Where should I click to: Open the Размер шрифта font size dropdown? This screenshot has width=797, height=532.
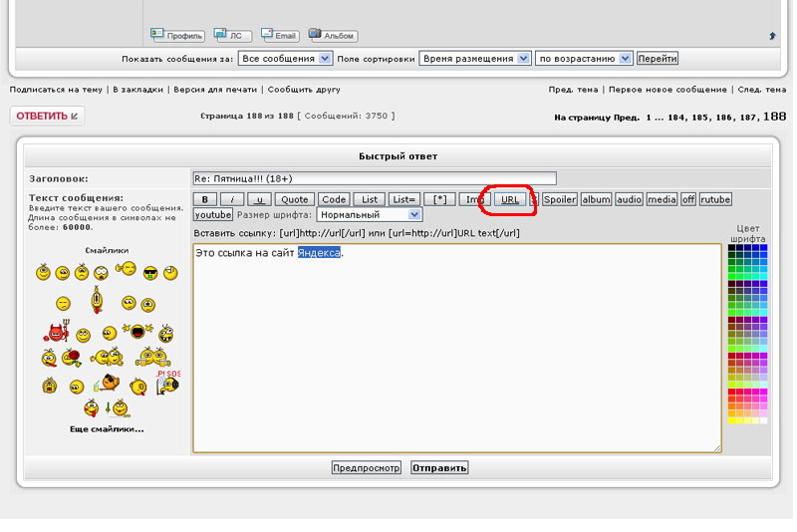click(370, 214)
